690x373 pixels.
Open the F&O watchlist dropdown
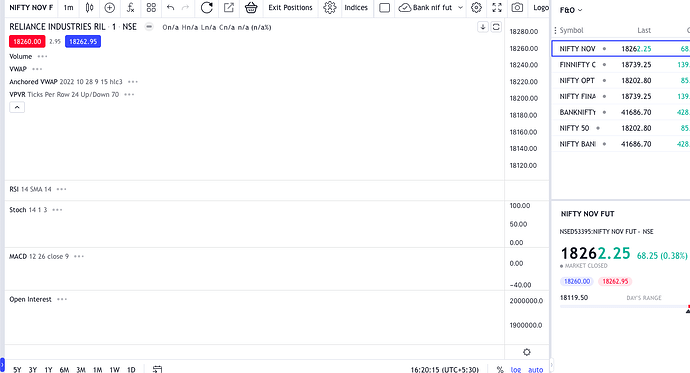[x=571, y=10]
